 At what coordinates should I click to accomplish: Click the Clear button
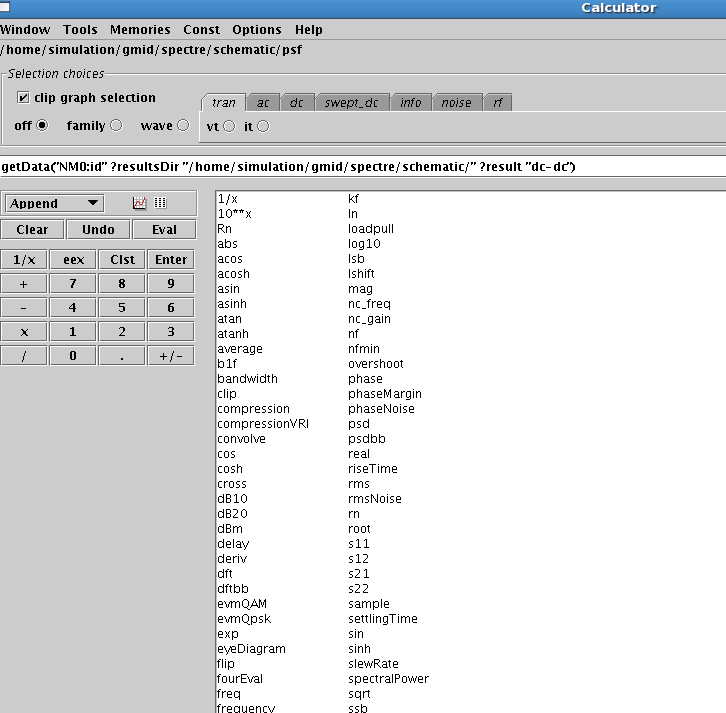32,230
